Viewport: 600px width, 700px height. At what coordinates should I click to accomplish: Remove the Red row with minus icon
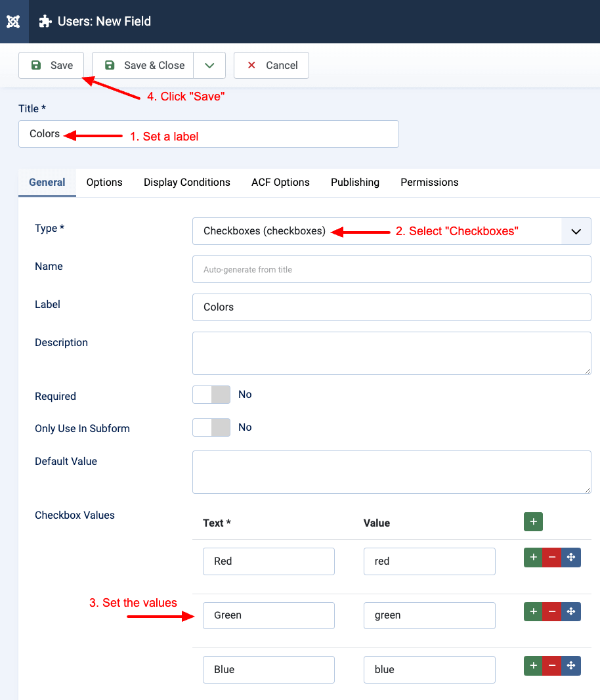552,558
